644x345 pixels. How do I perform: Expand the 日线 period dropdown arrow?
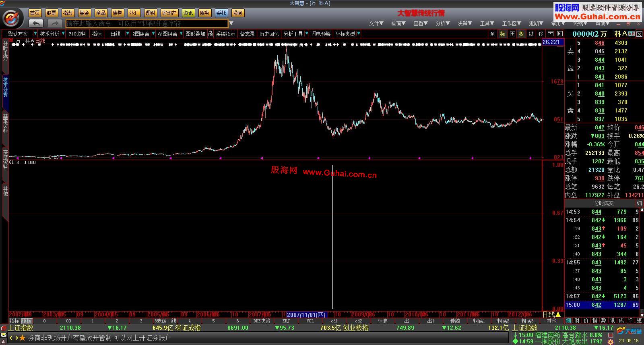tap(127, 33)
